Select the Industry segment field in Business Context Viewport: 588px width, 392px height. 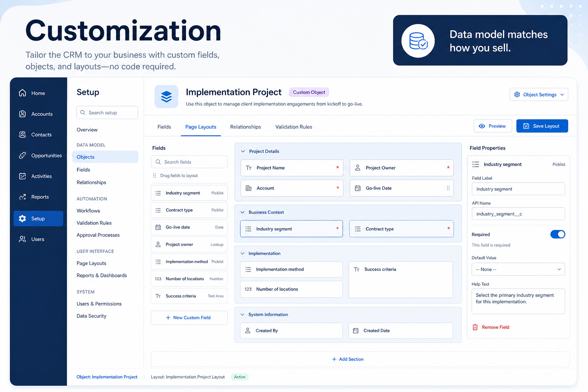291,229
